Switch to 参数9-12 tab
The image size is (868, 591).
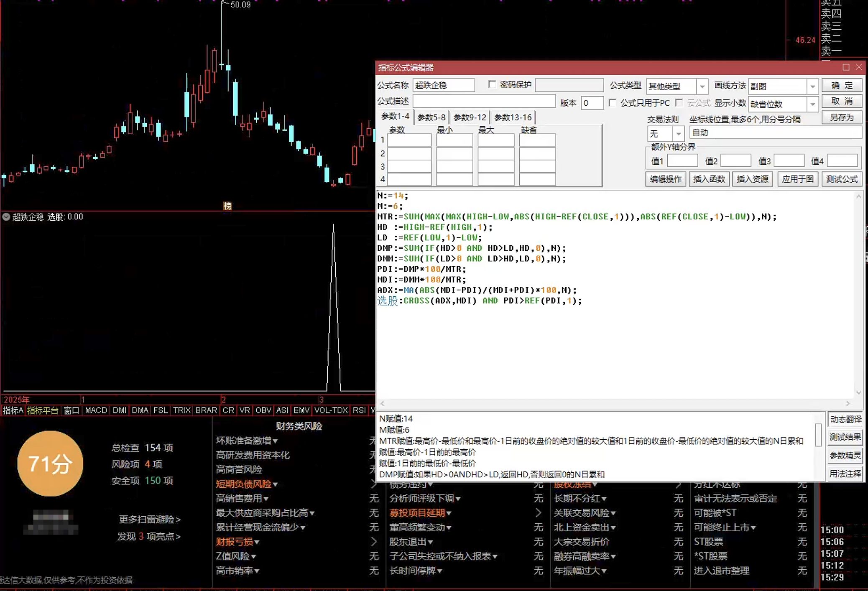click(x=470, y=117)
